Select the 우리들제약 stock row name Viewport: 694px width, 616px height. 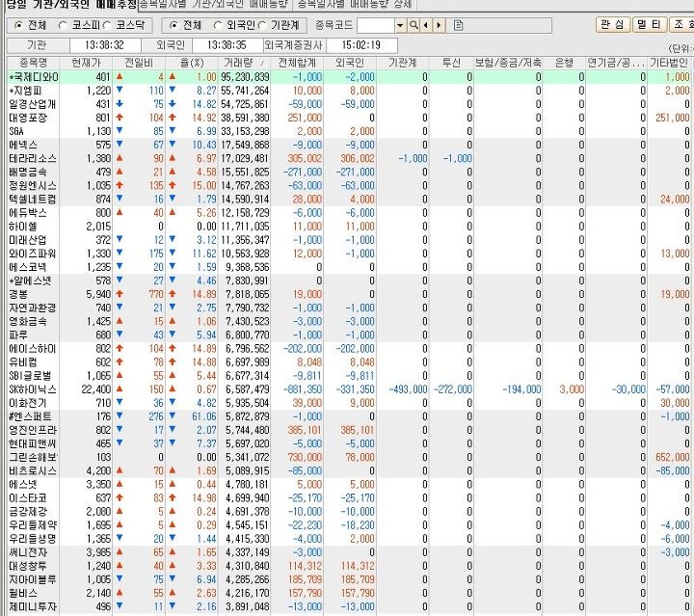tap(33, 525)
